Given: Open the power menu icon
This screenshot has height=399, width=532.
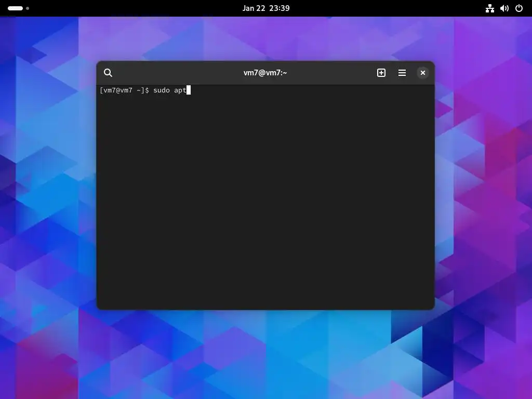Looking at the screenshot, I should pyautogui.click(x=519, y=8).
